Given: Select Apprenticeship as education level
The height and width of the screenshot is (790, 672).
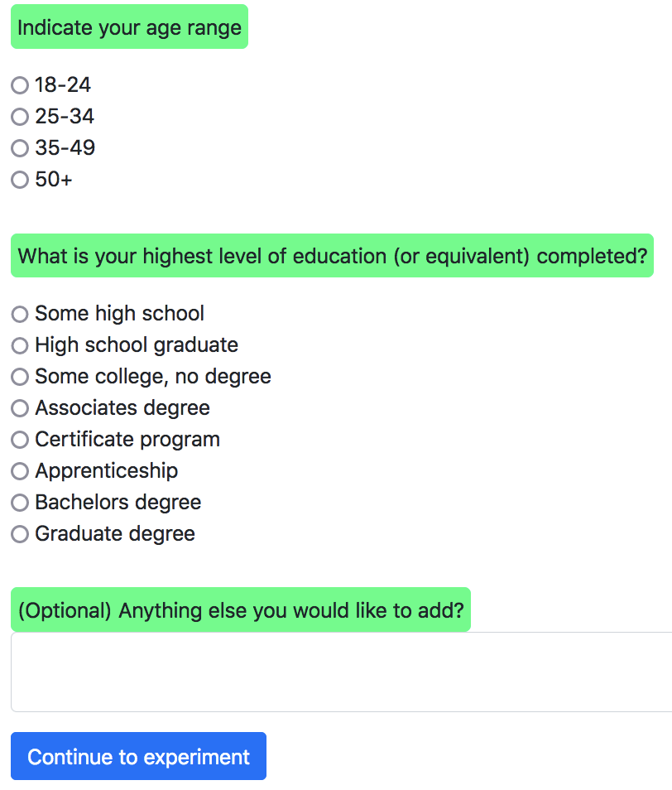Looking at the screenshot, I should pyautogui.click(x=20, y=471).
